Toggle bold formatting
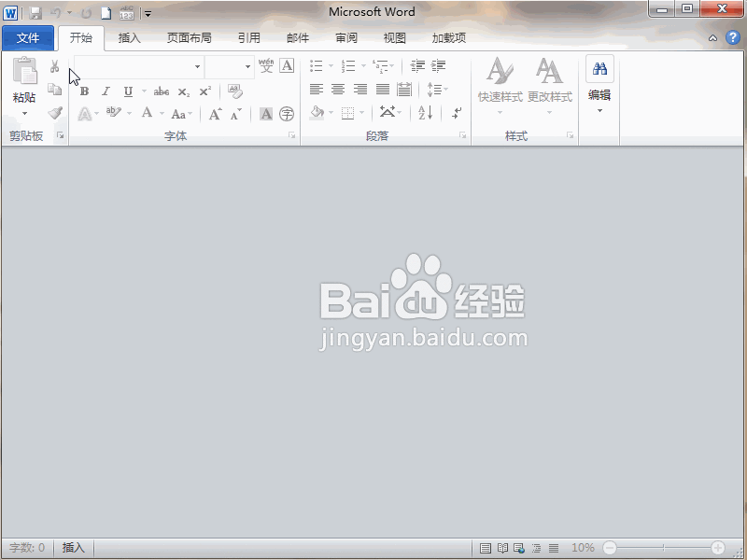Image resolution: width=747 pixels, height=560 pixels. 84,91
